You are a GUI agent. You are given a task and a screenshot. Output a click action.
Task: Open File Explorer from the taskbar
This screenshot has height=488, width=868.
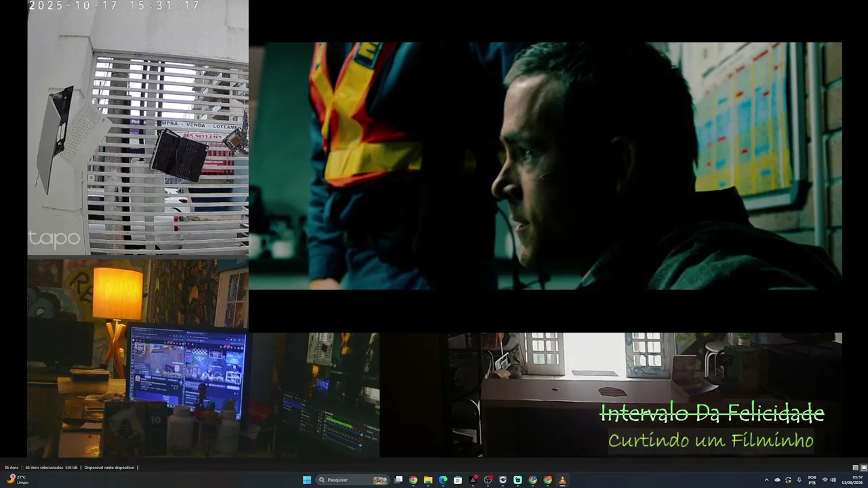pos(428,480)
